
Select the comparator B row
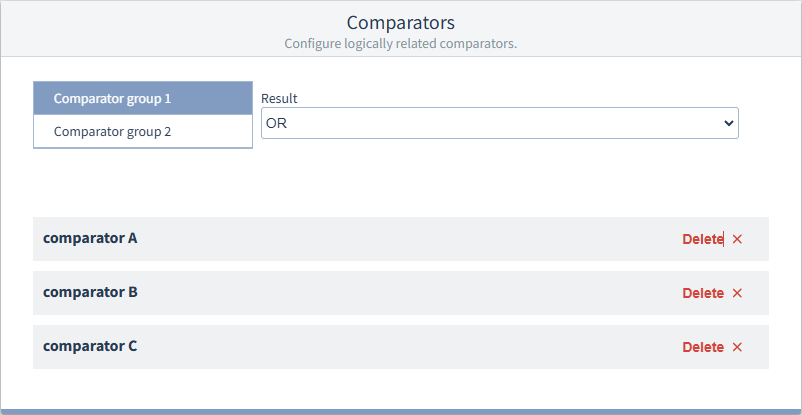[400, 293]
